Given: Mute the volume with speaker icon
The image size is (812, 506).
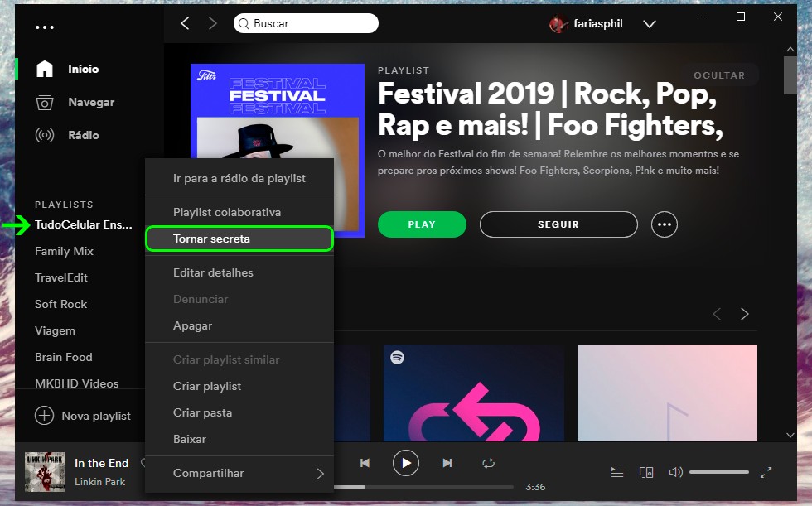Looking at the screenshot, I should click(x=676, y=472).
